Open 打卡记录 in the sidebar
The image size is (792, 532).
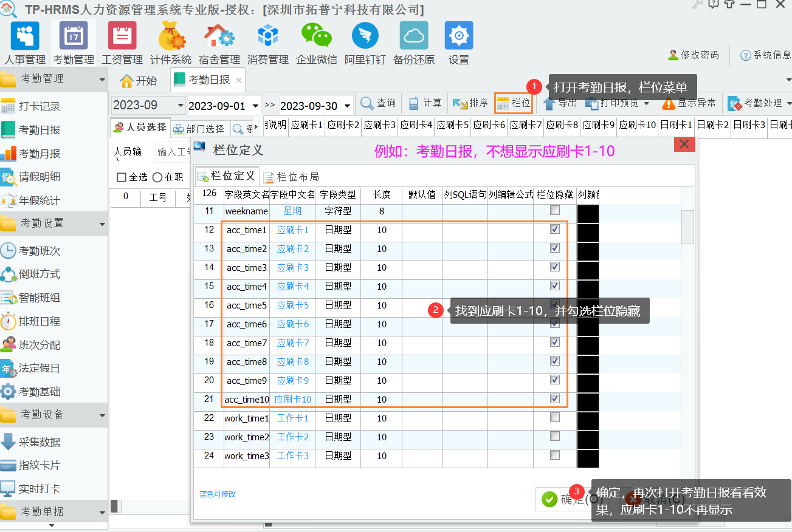click(40, 106)
